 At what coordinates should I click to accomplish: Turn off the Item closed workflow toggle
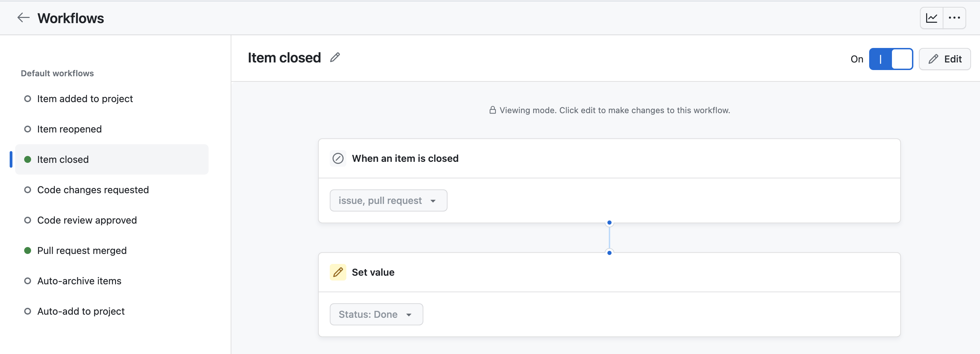tap(891, 59)
